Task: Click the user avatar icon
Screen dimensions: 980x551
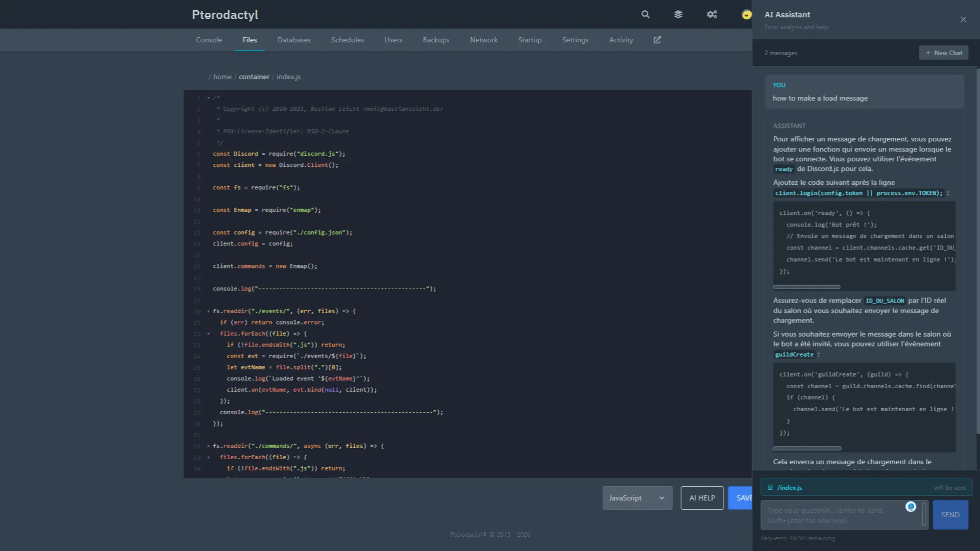Action: [746, 14]
